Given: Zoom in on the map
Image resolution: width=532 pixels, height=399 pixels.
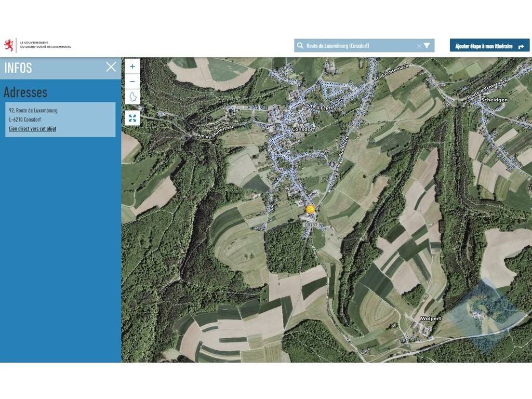Looking at the screenshot, I should 132,66.
